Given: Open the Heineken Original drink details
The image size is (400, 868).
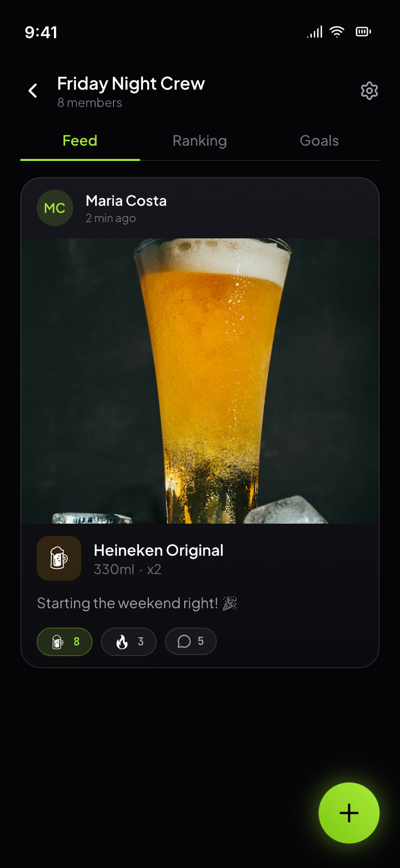Looking at the screenshot, I should point(158,550).
